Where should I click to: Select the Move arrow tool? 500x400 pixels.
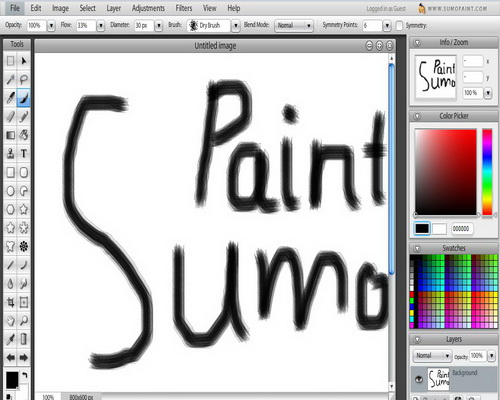[x=24, y=61]
